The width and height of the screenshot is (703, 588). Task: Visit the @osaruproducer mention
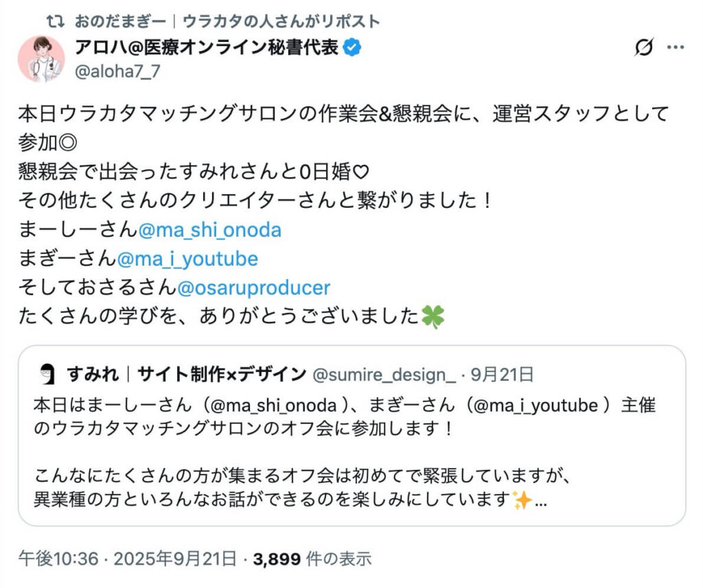coord(253,287)
